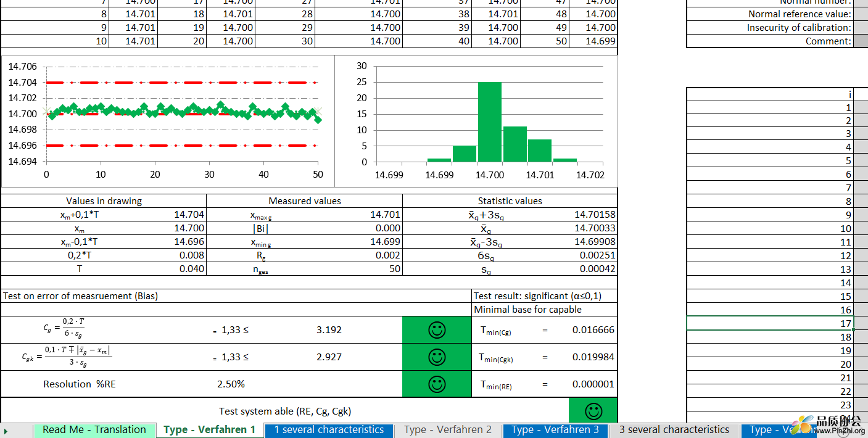Viewport: 868px width, 438px height.
Task: Click the 0.008 value for 0,2*T
Action: (192, 255)
